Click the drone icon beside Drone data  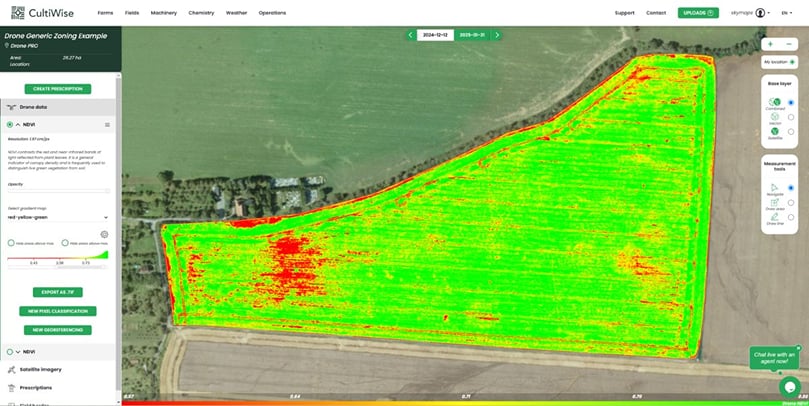[11, 107]
